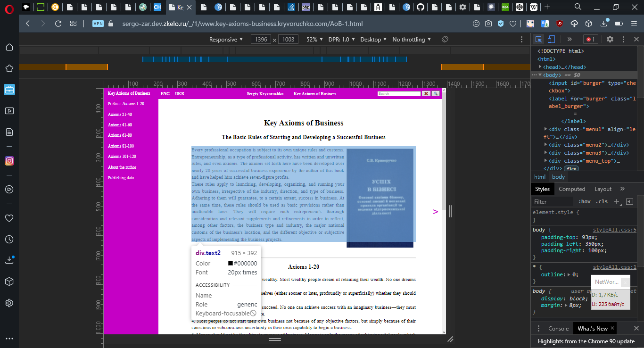This screenshot has height=348, width=644.
Task: Open the No throttling dropdown
Action: point(412,40)
